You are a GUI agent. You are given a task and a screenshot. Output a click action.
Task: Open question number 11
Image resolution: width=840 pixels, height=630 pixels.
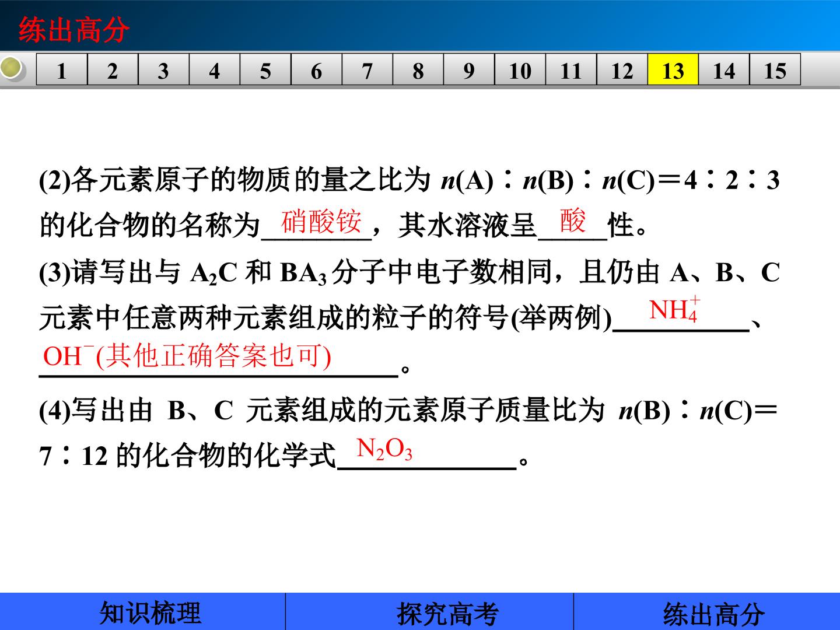click(570, 70)
